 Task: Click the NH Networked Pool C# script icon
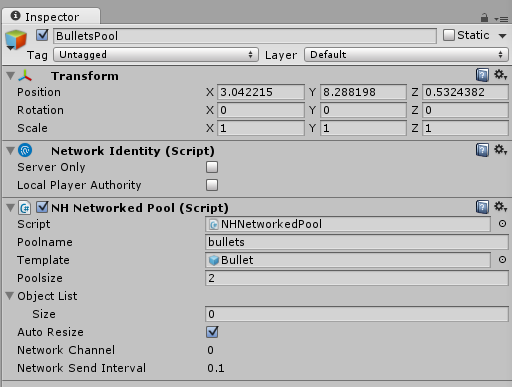25,208
